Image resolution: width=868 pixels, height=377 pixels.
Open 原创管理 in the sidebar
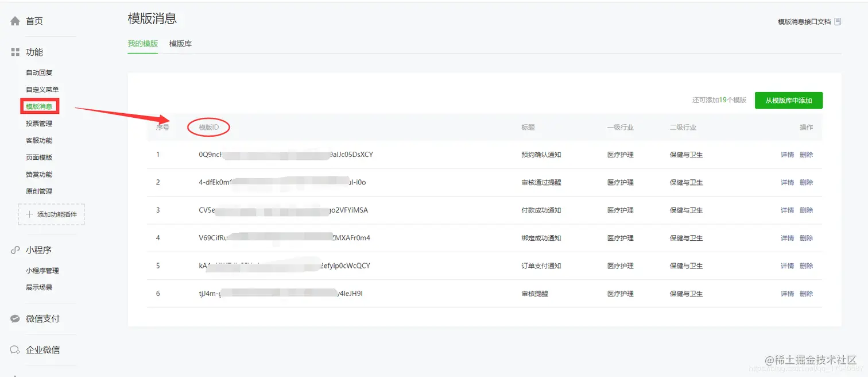coord(39,191)
